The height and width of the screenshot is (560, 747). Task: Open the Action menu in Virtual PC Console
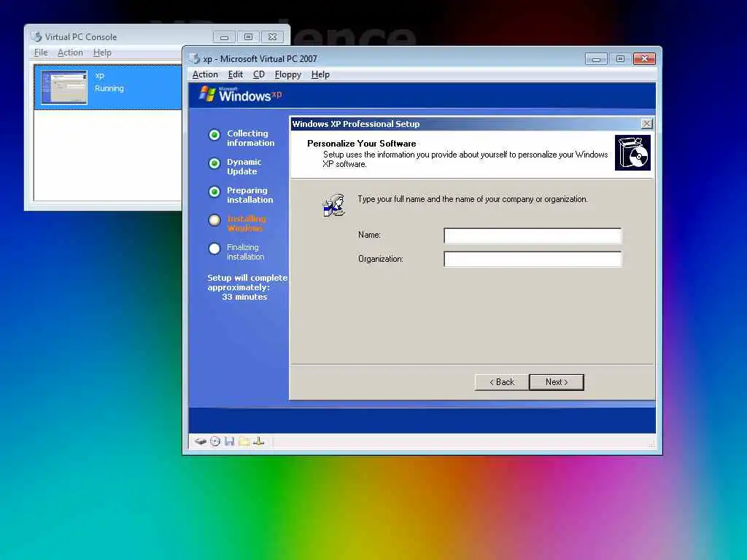coord(70,52)
